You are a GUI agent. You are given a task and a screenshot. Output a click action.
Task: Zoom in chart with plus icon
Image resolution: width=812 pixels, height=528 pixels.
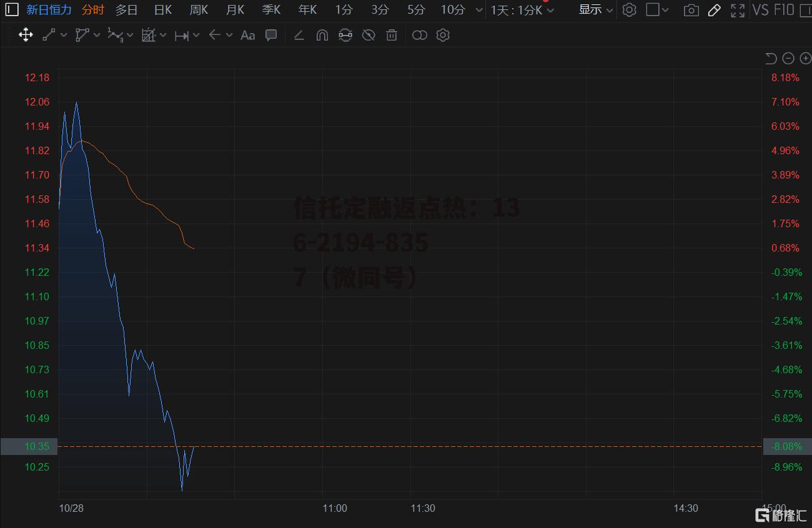(x=805, y=58)
